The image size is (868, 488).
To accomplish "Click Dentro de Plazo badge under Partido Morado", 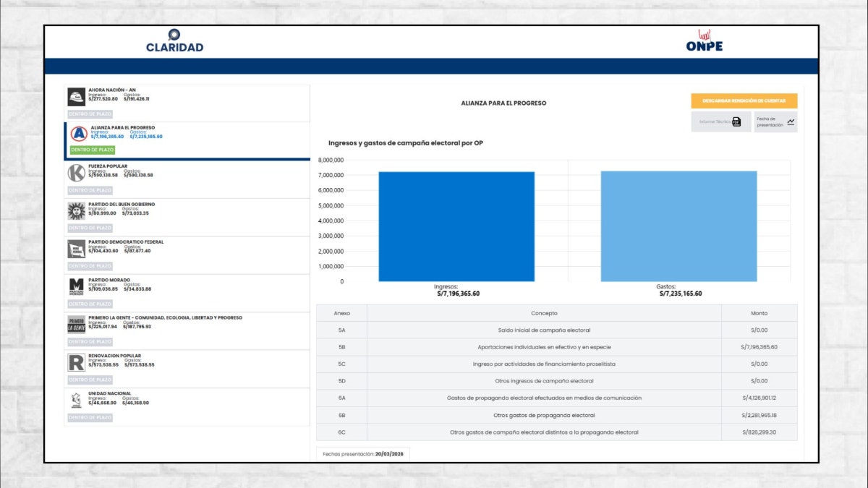I will 90,304.
